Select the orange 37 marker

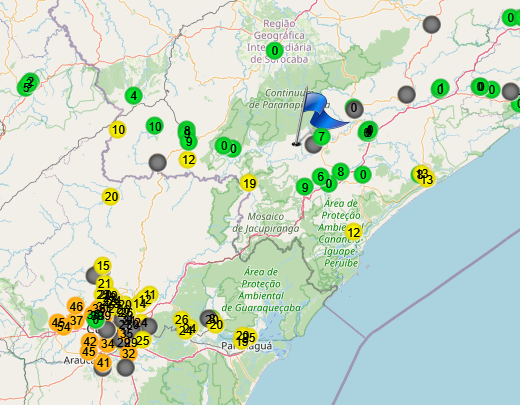(x=76, y=320)
